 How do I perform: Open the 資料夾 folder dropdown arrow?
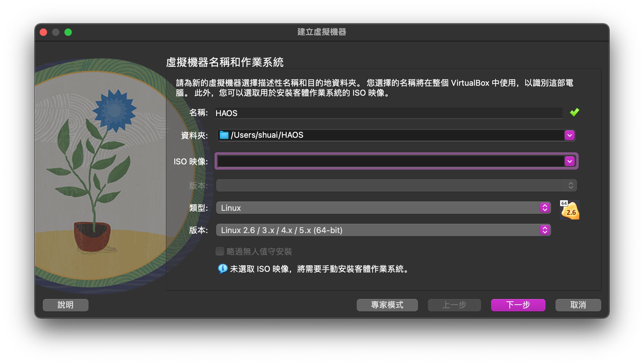[x=570, y=135]
